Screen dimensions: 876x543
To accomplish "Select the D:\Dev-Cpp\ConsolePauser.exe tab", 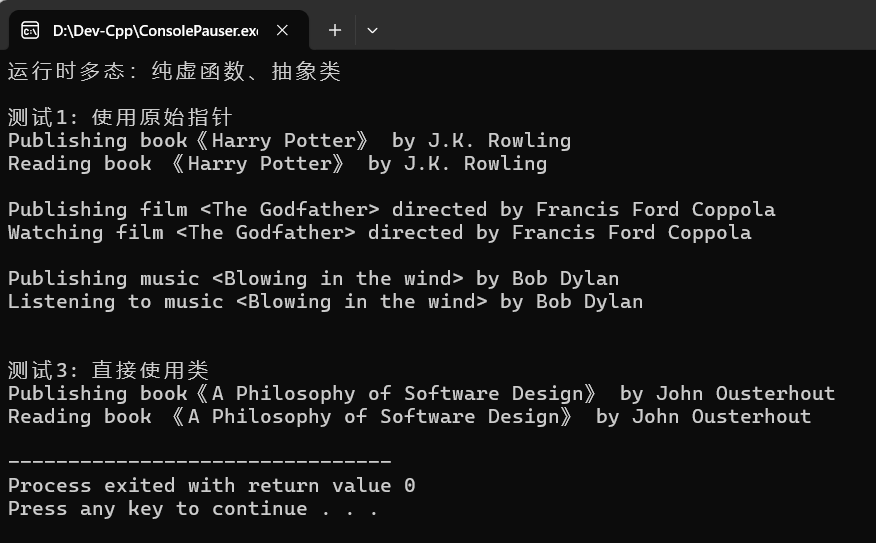I will click(159, 30).
